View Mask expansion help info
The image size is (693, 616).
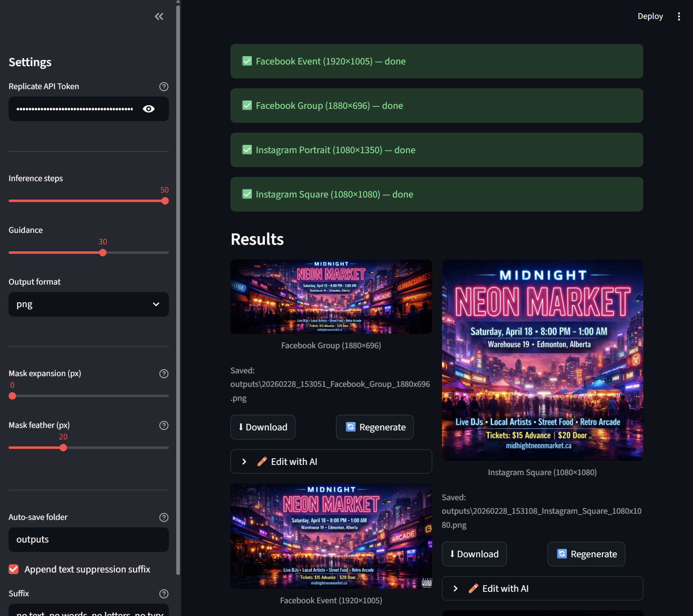point(163,374)
